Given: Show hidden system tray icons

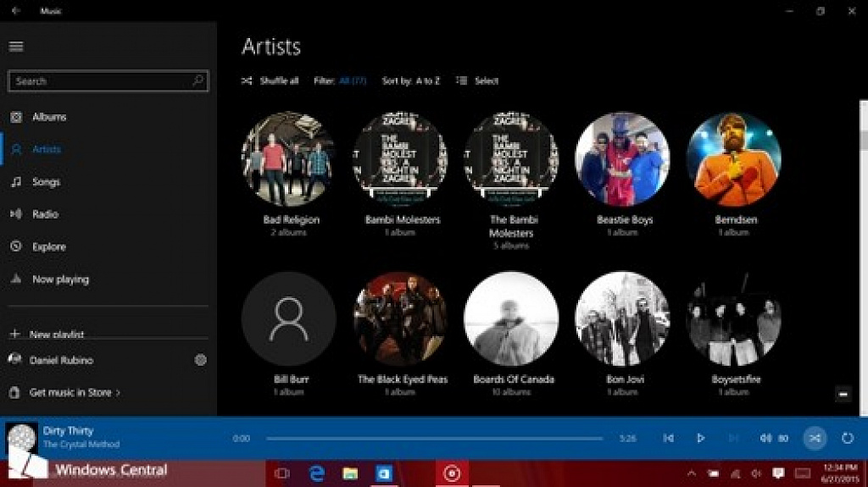Looking at the screenshot, I should 692,473.
